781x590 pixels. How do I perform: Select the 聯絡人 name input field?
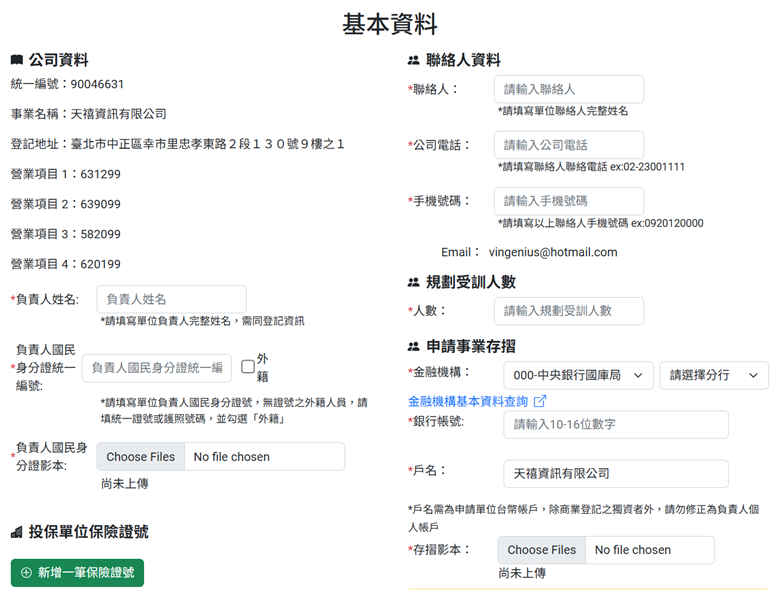point(568,89)
